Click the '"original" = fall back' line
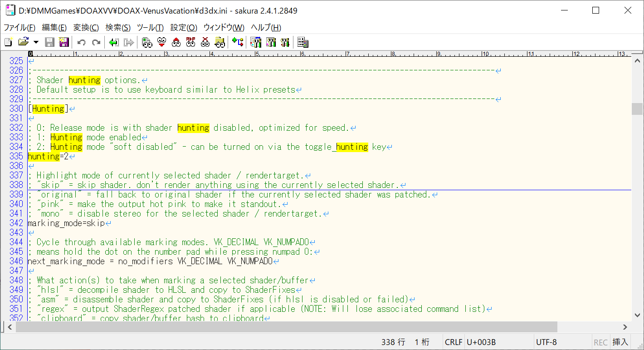 click(229, 195)
